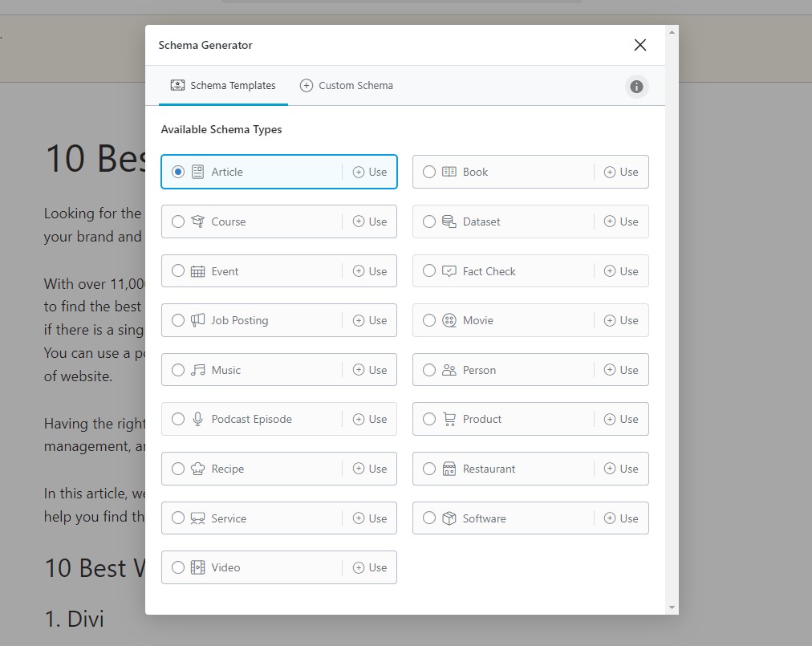Click the Movie film reel icon
Screen dimensions: 812x646
coord(449,320)
